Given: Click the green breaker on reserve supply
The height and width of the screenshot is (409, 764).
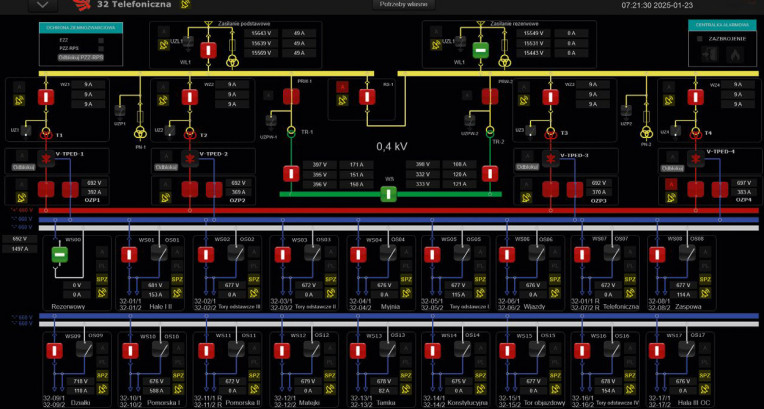Looking at the screenshot, I should pos(480,50).
